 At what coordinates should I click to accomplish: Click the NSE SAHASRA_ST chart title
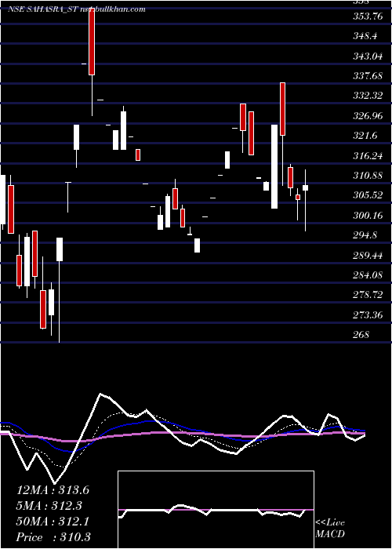click(76, 9)
